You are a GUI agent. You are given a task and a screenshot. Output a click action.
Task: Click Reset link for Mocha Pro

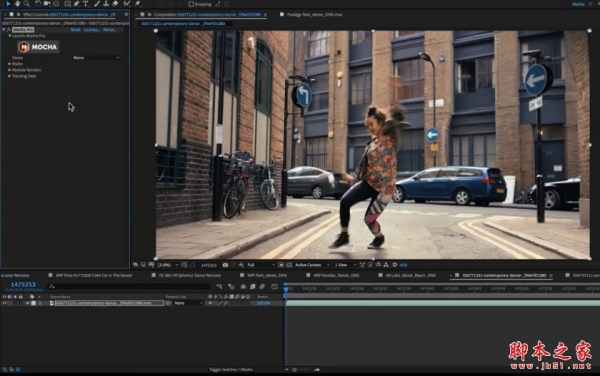coord(75,29)
